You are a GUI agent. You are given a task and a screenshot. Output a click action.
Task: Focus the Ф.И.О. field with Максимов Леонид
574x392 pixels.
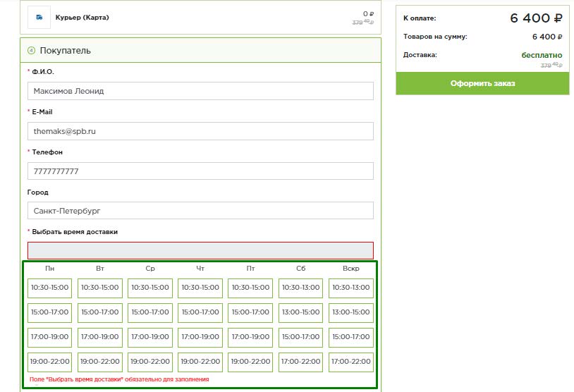point(200,91)
